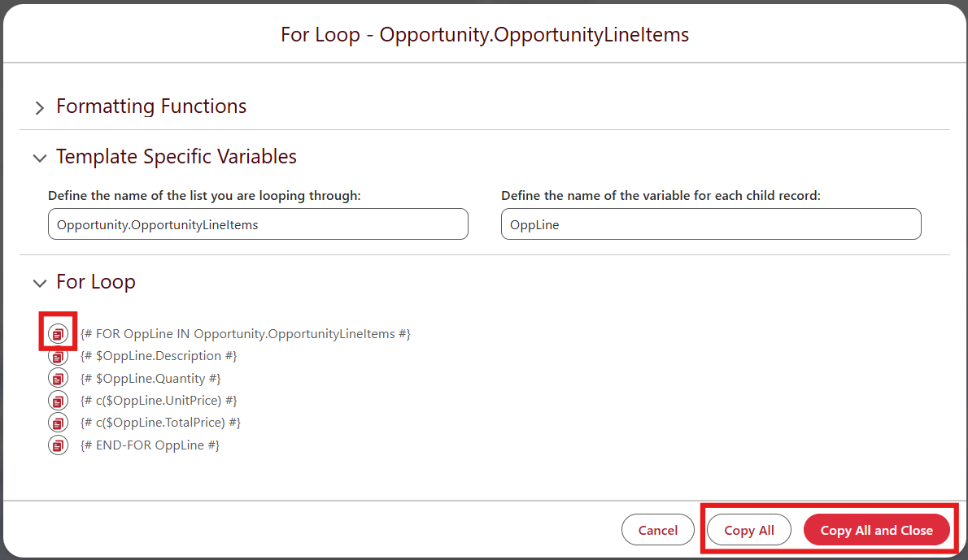Copy the c($OppLine.UnitPrice) field icon
The width and height of the screenshot is (968, 560).
(58, 400)
